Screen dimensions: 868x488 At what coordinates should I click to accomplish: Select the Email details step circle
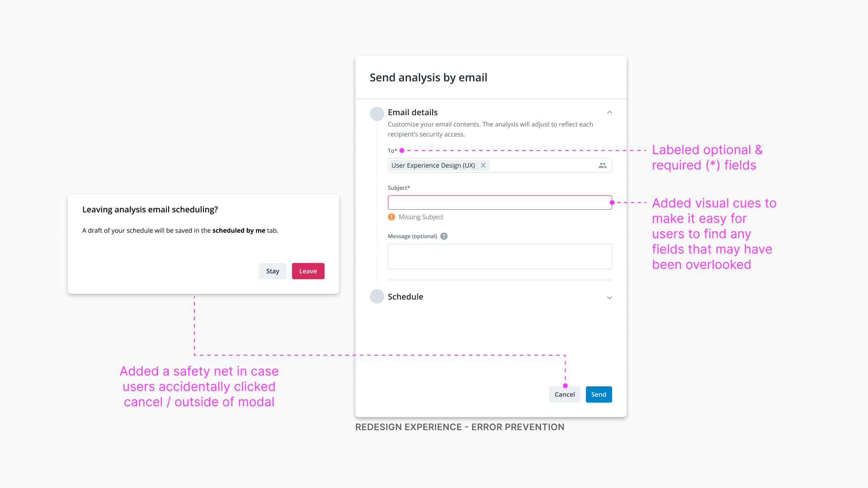point(377,114)
